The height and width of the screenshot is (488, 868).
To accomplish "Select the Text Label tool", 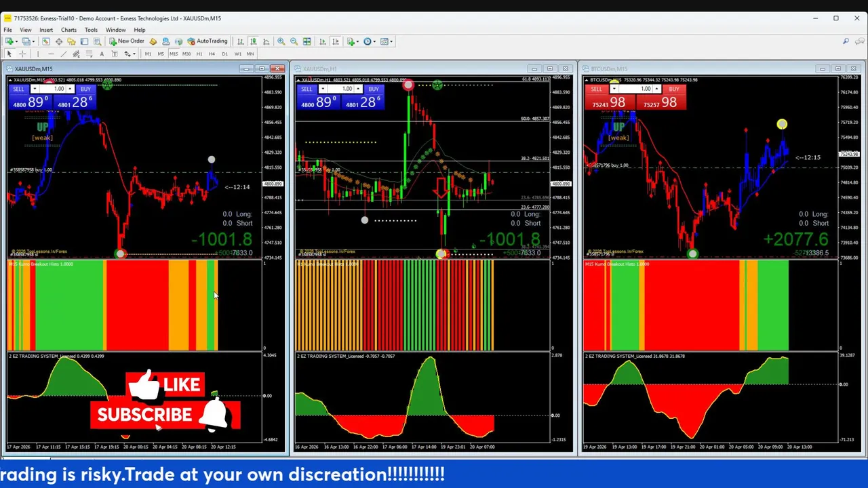I will pos(115,54).
